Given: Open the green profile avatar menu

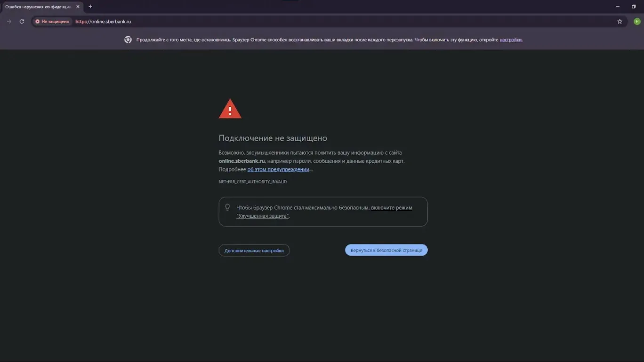Looking at the screenshot, I should [637, 22].
